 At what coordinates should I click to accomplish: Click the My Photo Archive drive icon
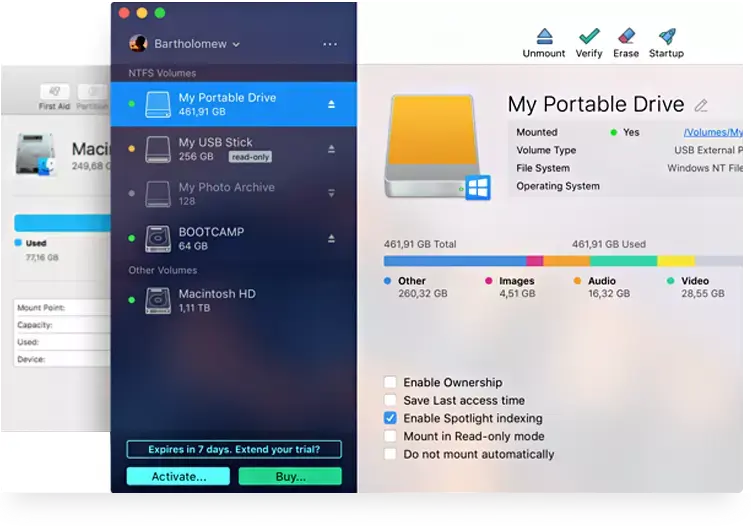point(158,194)
